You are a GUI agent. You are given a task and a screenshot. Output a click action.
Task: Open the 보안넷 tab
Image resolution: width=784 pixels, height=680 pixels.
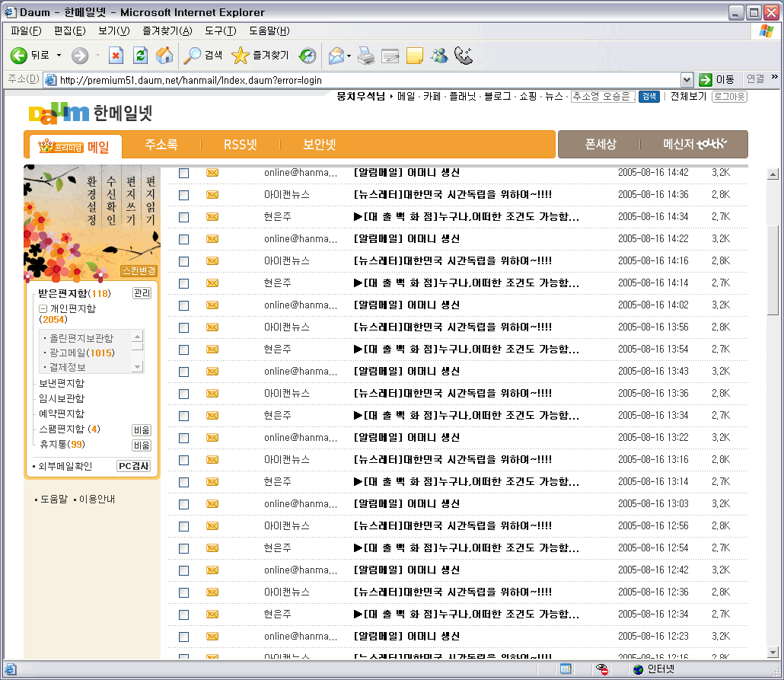pos(320,145)
